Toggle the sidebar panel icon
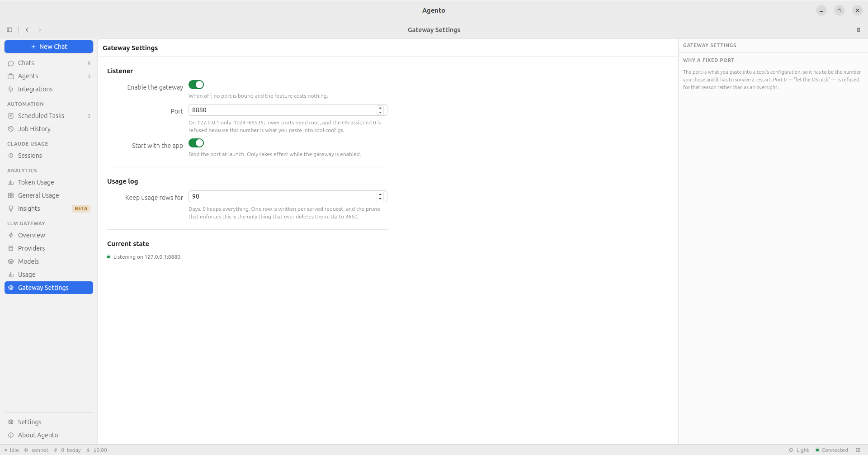868x455 pixels. click(x=9, y=30)
